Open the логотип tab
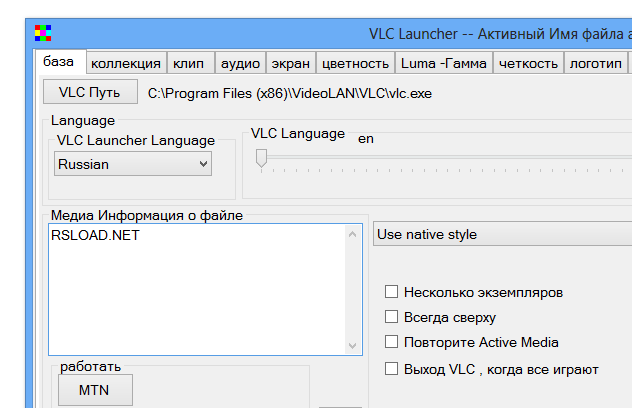Image resolution: width=632 pixels, height=408 pixels. point(595,63)
